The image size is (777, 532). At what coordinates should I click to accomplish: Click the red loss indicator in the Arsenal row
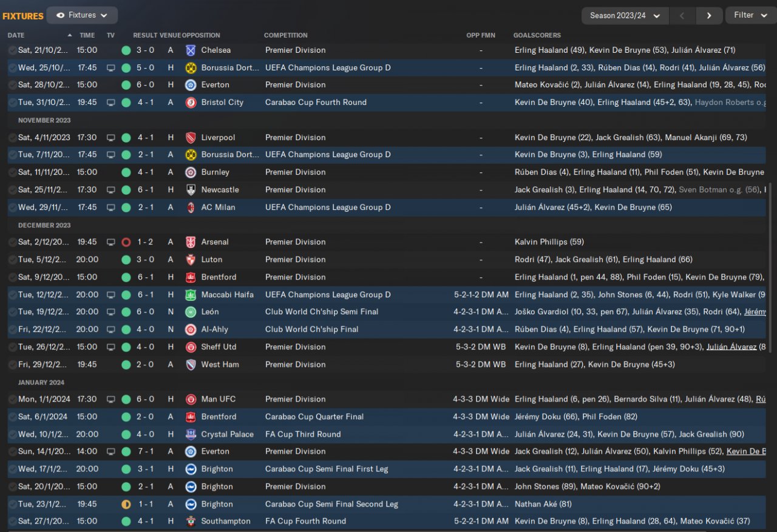coord(126,242)
